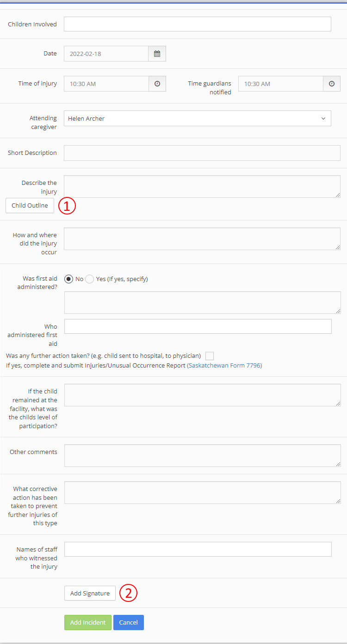Click the Who administered first aid field

[198, 326]
